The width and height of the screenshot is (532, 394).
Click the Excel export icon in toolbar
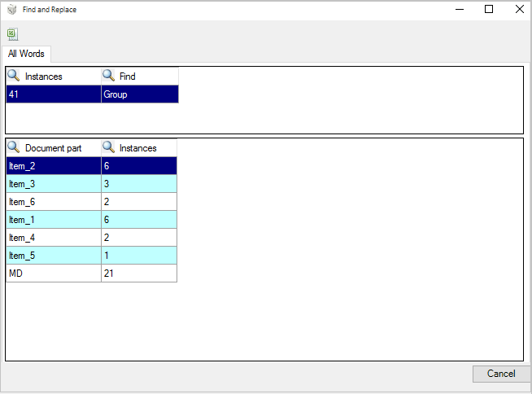pos(12,34)
